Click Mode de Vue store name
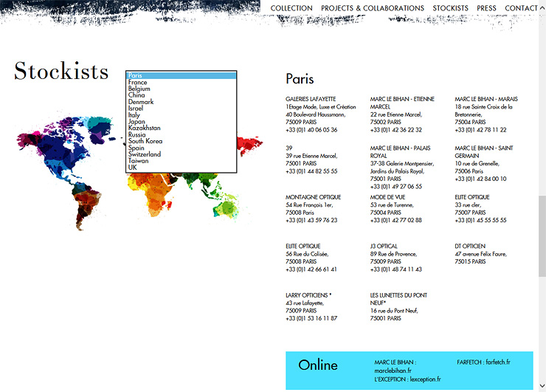The height and width of the screenshot is (392, 546). coord(387,197)
